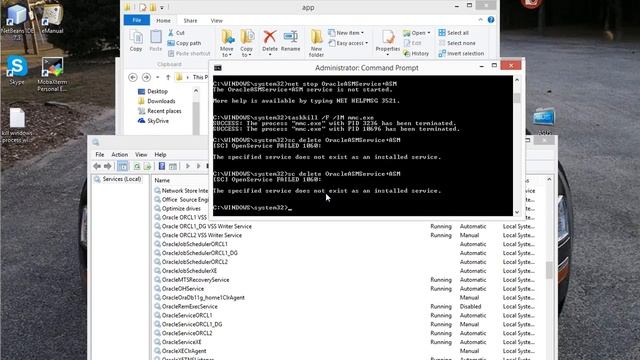Image resolution: width=640 pixels, height=360 pixels.
Task: Switch to the View ribbon tab
Action: tap(217, 20)
